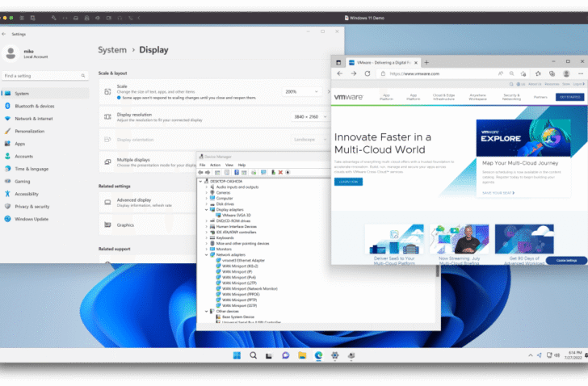The height and width of the screenshot is (386, 588).
Task: Open Graphics settings row
Action: pyautogui.click(x=148, y=224)
